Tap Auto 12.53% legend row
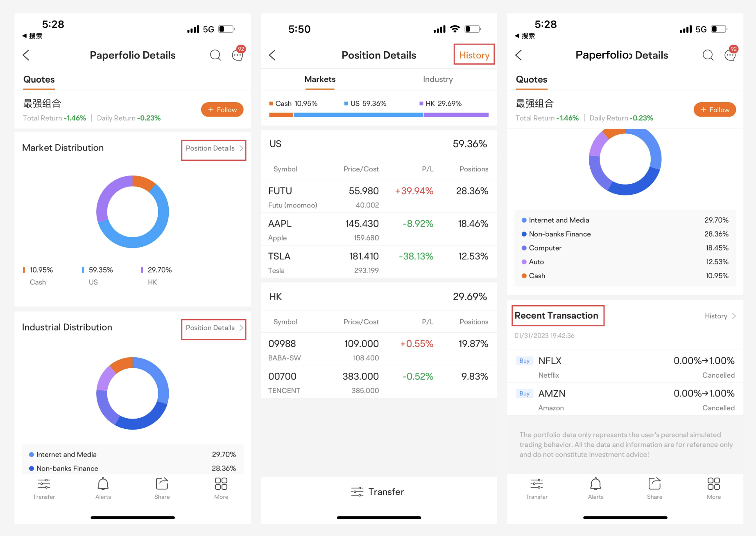The width and height of the screenshot is (756, 536). 625,262
